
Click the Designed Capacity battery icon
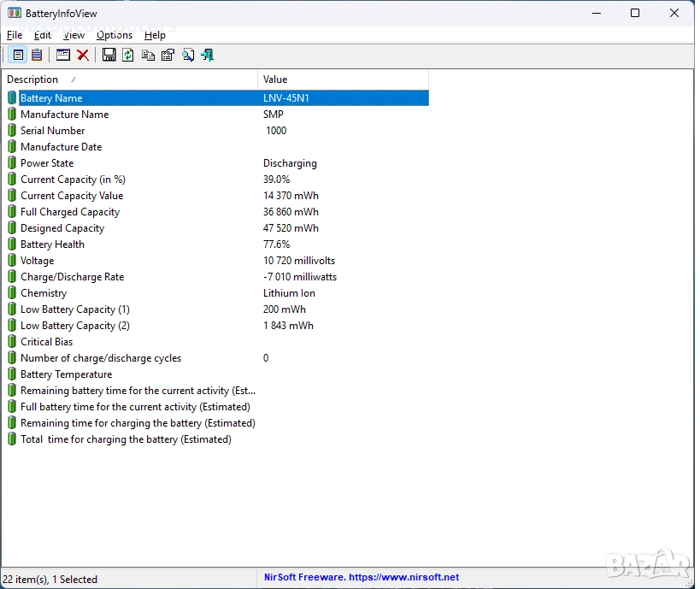click(12, 228)
